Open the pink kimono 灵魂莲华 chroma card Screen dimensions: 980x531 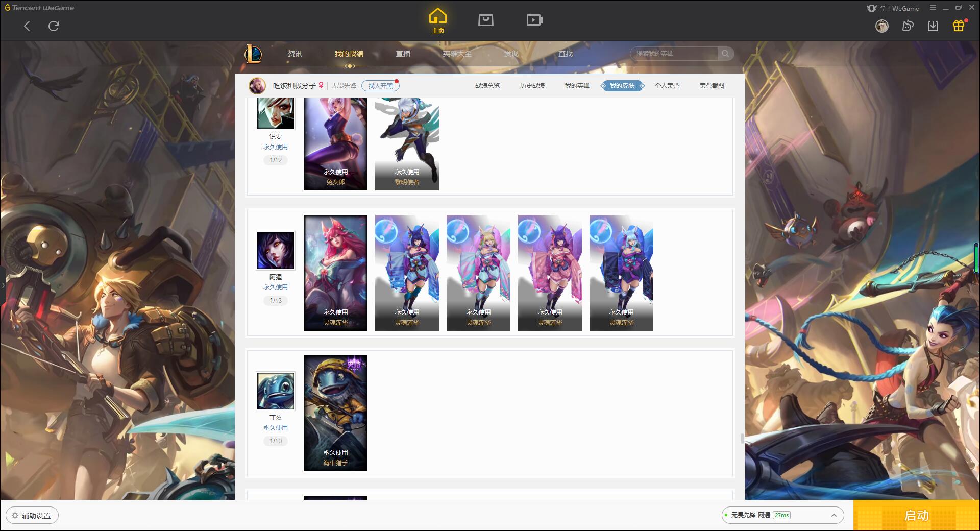point(550,273)
